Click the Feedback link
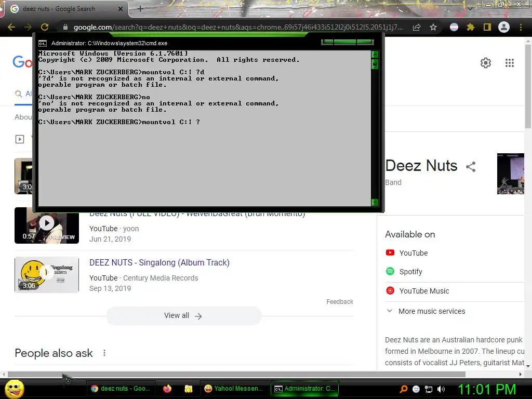This screenshot has width=532, height=399. tap(340, 302)
